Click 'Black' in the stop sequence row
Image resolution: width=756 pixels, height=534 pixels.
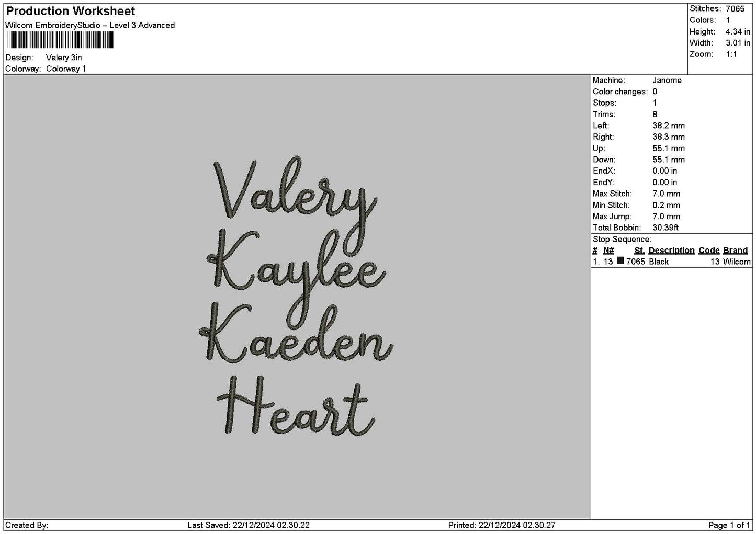[x=659, y=262]
